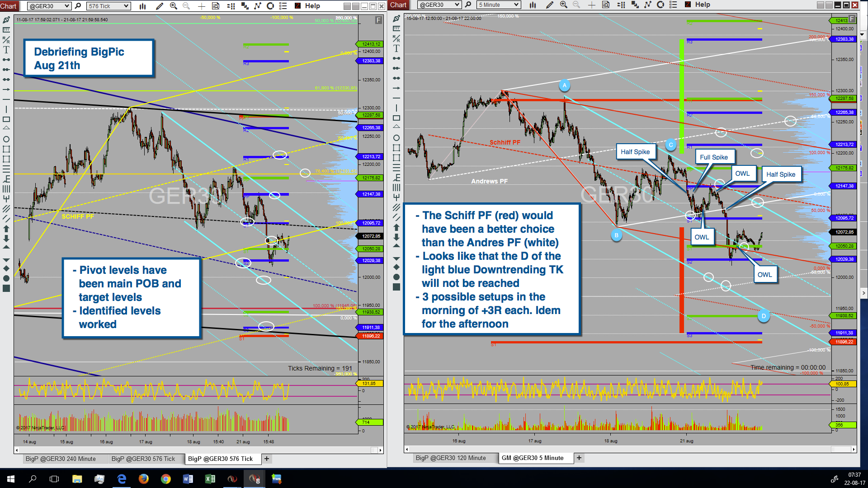Select the Text tool in right chart sidebar

coord(396,48)
